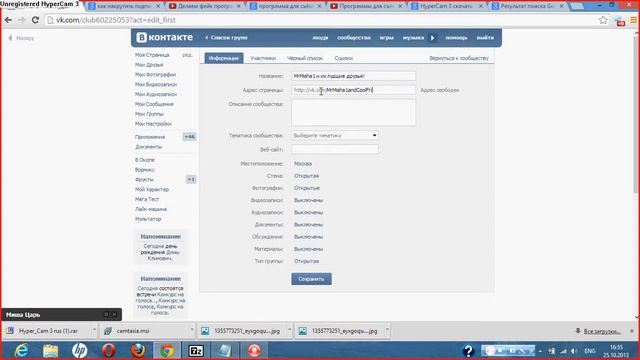Open the red HyperCam recorder taskbar icon
Viewport: 640px width, 360px height.
tap(254, 351)
